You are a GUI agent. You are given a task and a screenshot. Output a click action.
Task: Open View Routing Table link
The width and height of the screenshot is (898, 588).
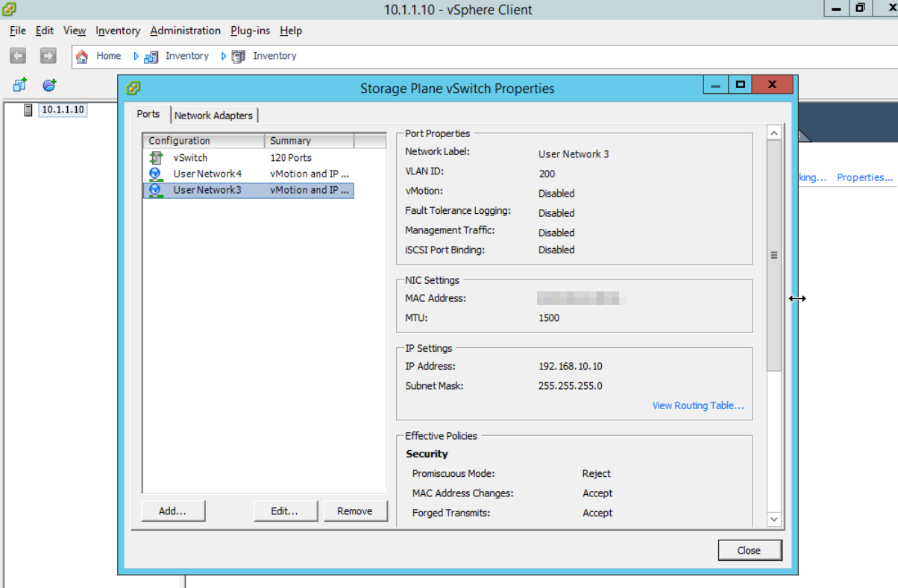click(698, 405)
